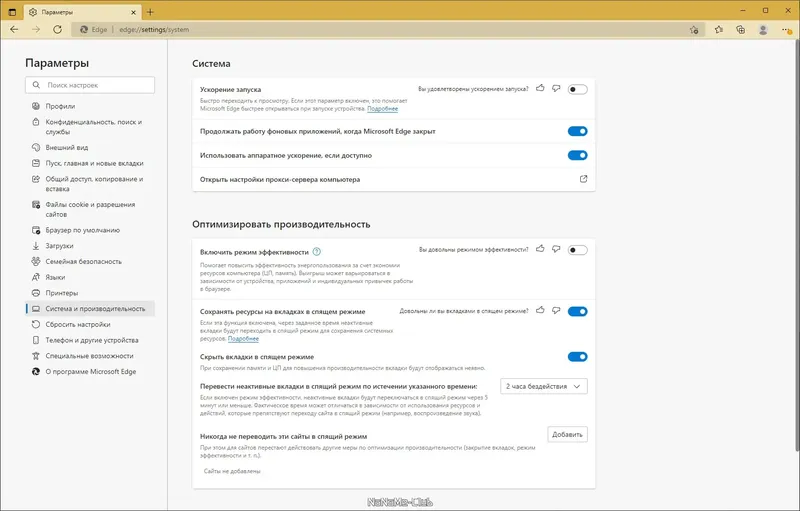
Task: Click Открыть настройки прокси-сервера компьютера row
Action: (393, 180)
